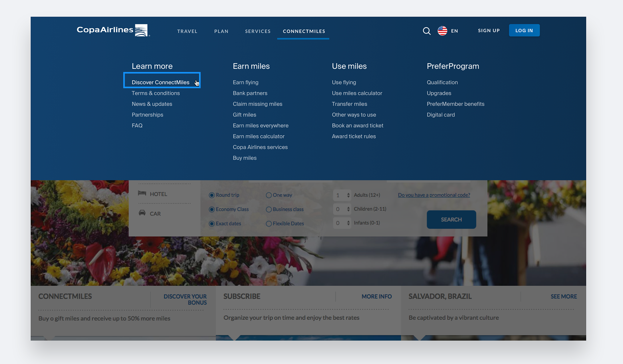Open Book an award ticket link
623x364 pixels.
click(357, 126)
